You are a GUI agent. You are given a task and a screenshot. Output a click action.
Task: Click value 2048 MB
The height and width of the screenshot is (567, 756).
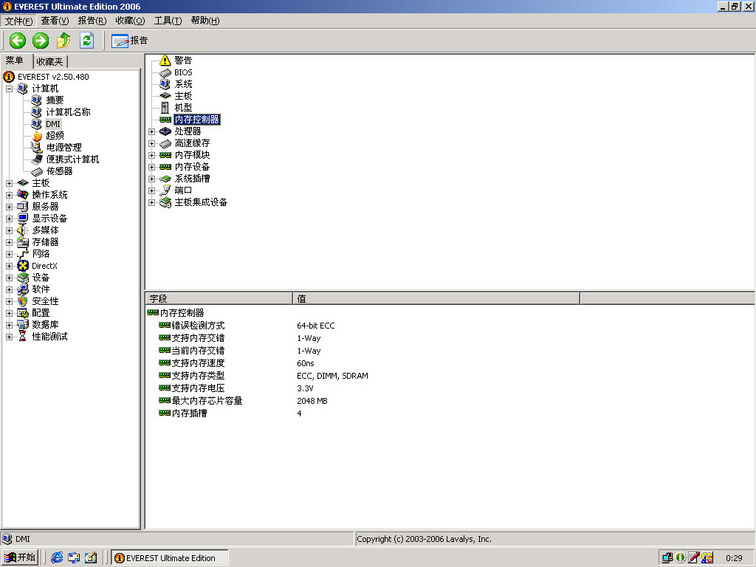[x=312, y=401]
